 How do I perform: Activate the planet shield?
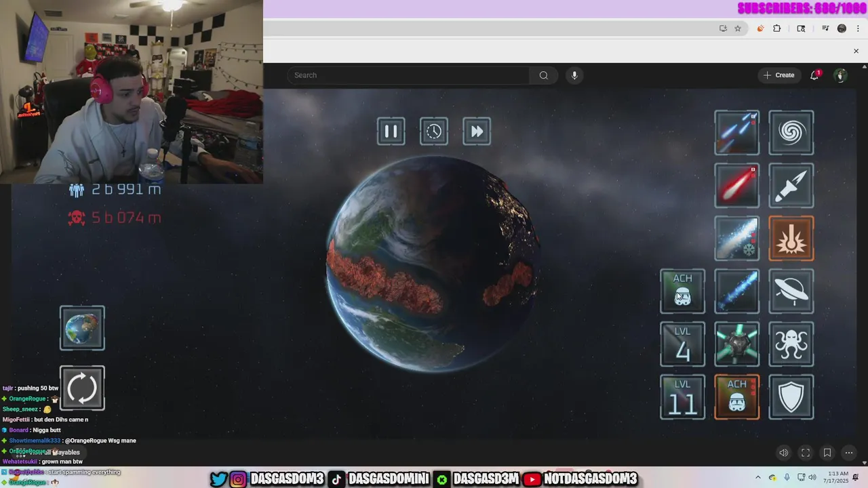791,397
